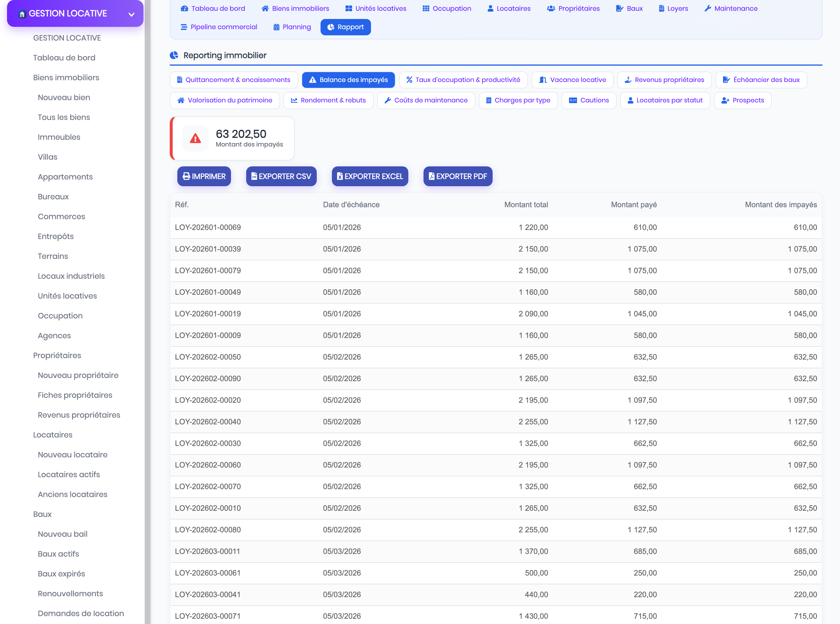Open Immeubles in the sidebar

(59, 137)
